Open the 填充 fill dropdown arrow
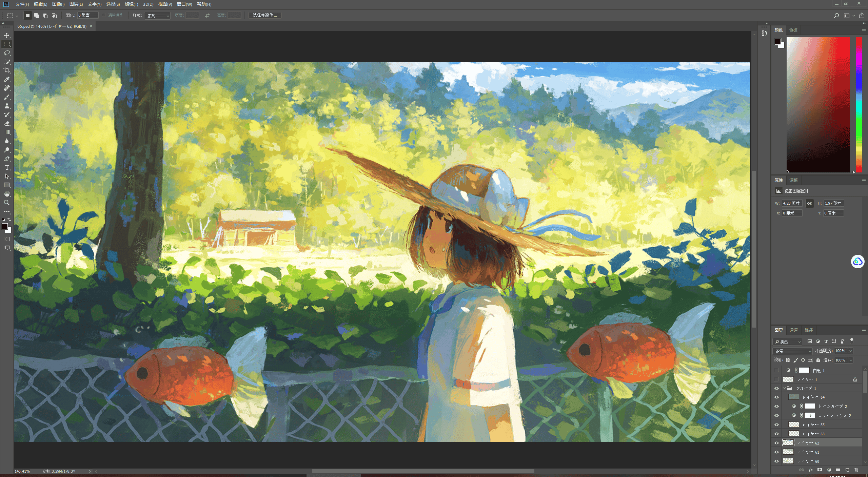 coord(850,360)
